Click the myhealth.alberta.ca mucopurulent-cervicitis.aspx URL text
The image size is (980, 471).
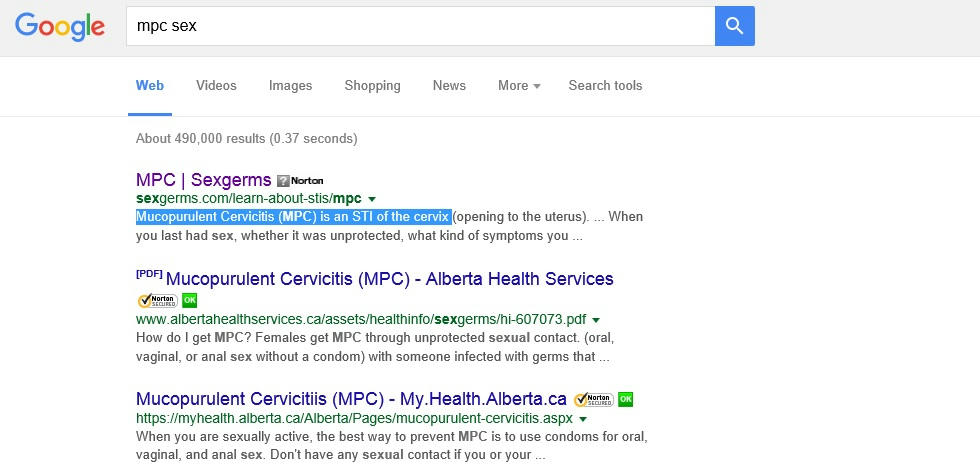coord(354,418)
